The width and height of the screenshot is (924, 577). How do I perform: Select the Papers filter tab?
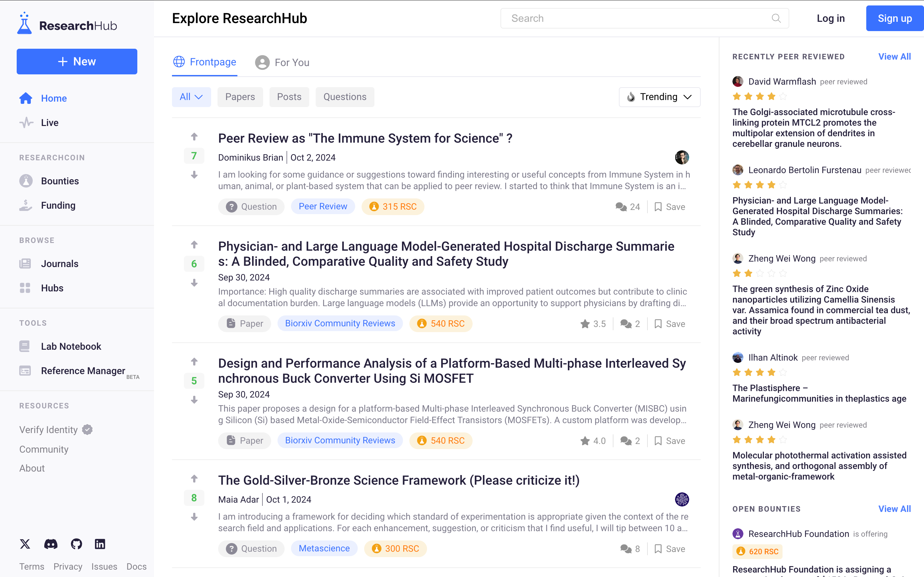tap(240, 97)
